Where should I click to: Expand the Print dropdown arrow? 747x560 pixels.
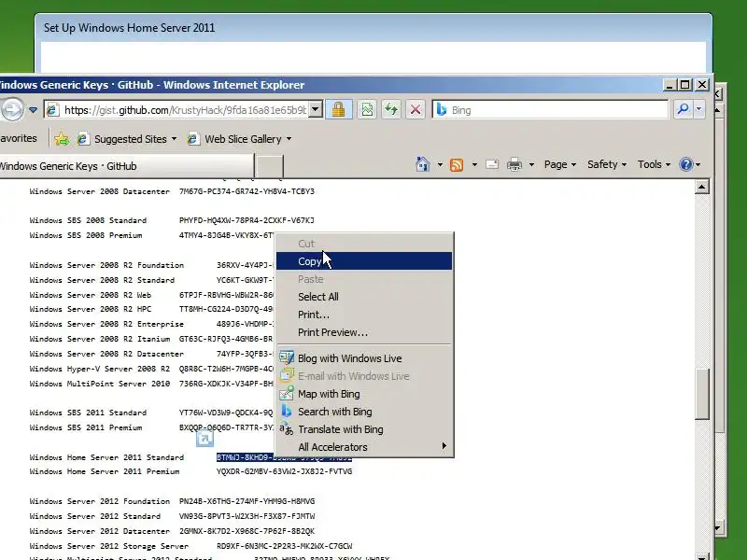pyautogui.click(x=531, y=165)
